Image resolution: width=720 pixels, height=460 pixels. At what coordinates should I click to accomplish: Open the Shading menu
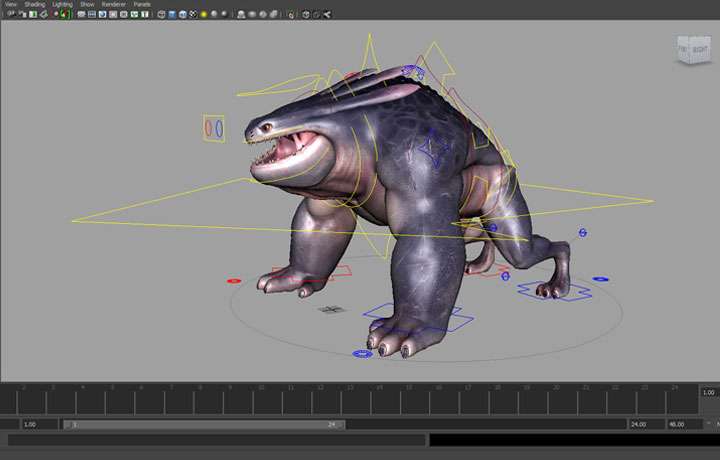click(35, 4)
